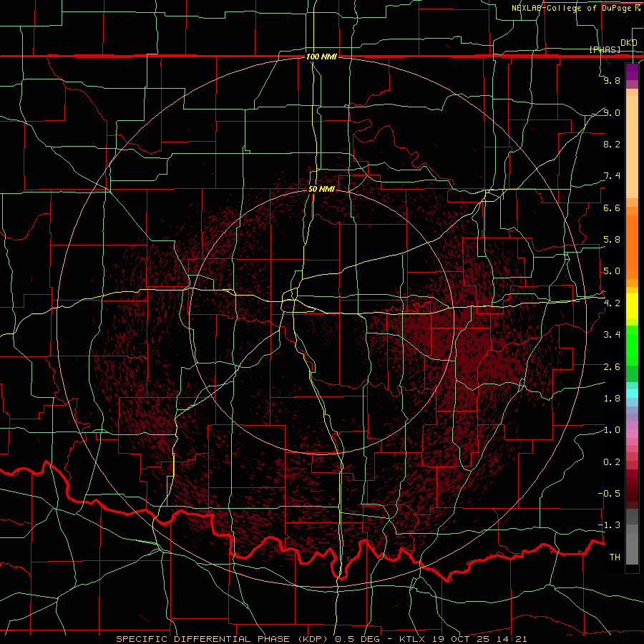Click the 2.6 scale value
This screenshot has width=644, height=644.
point(612,367)
